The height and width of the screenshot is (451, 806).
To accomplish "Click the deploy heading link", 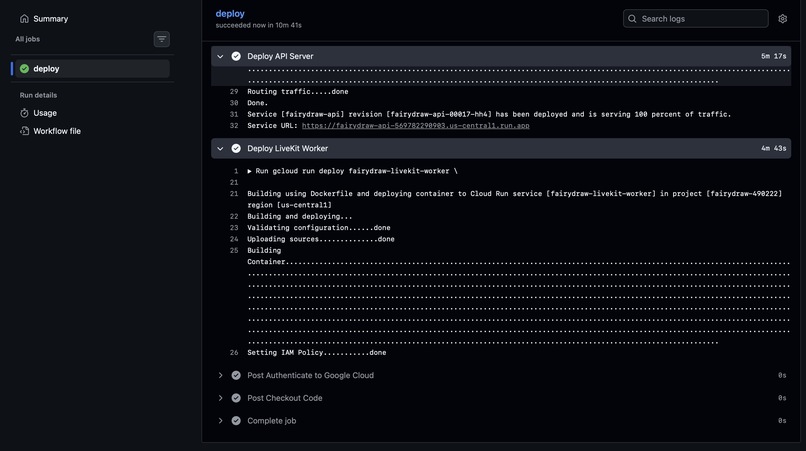I will [x=230, y=14].
